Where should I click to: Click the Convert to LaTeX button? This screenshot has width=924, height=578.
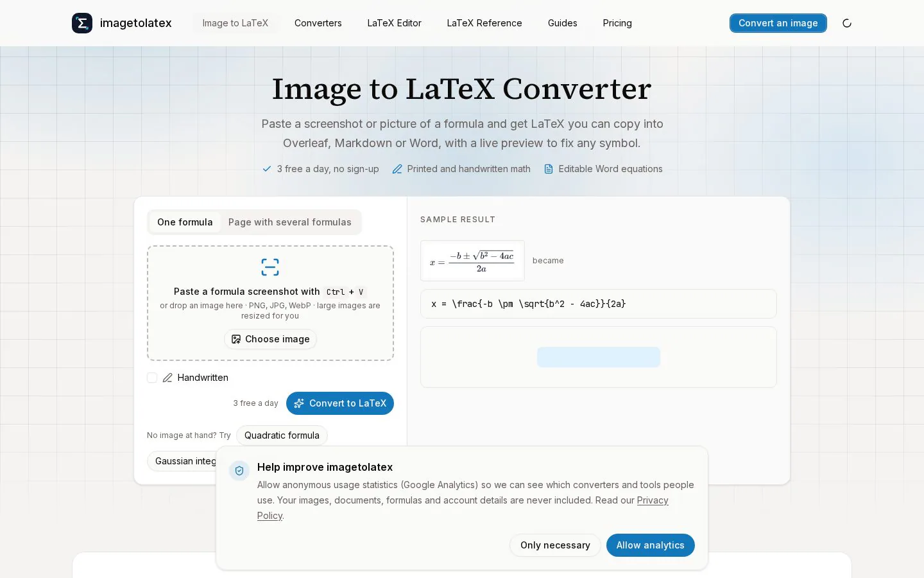340,403
